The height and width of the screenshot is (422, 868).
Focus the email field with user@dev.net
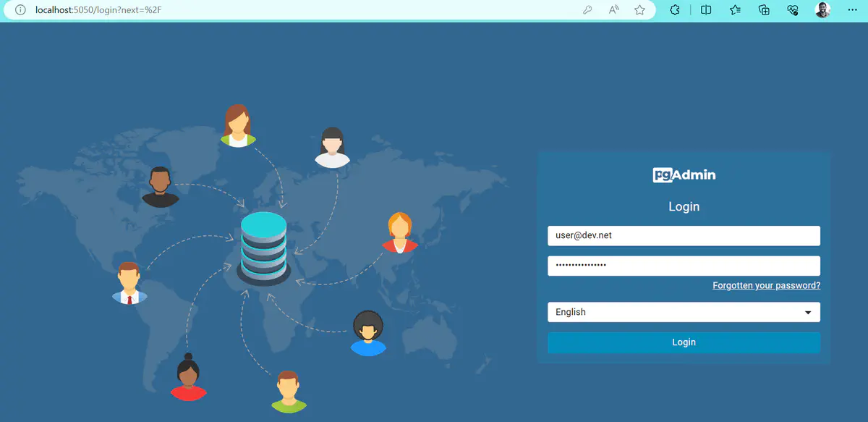(684, 235)
